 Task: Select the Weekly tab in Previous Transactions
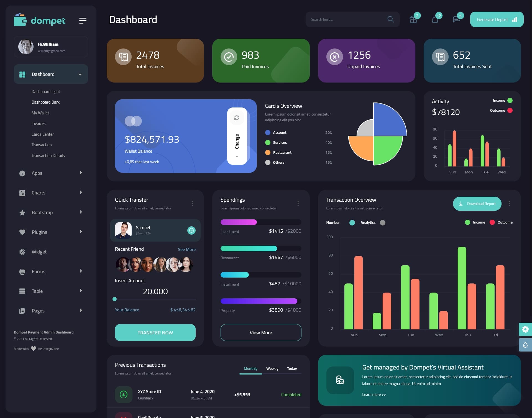pyautogui.click(x=272, y=368)
